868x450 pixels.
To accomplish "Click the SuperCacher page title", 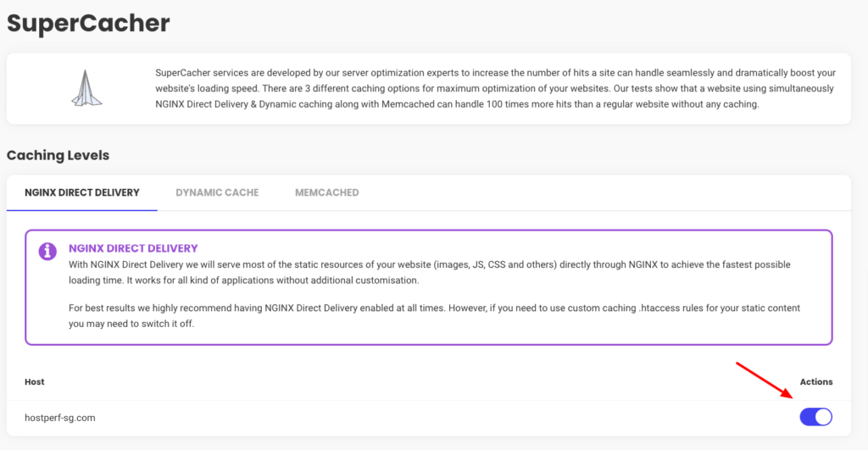I will click(88, 23).
